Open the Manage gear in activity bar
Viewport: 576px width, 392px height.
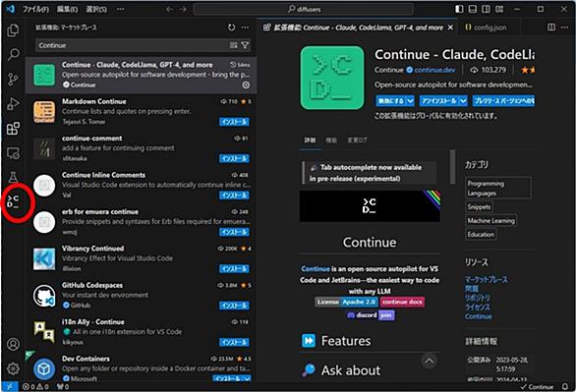13,368
